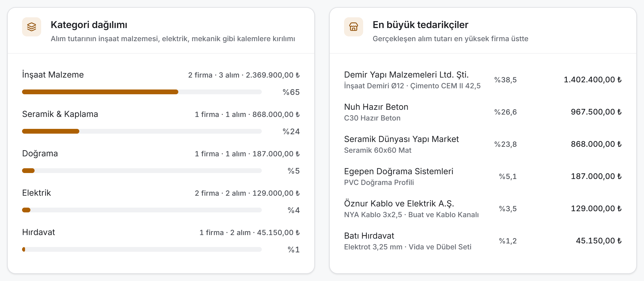Click the layers icon beside Kategori dağılımı

tap(32, 27)
